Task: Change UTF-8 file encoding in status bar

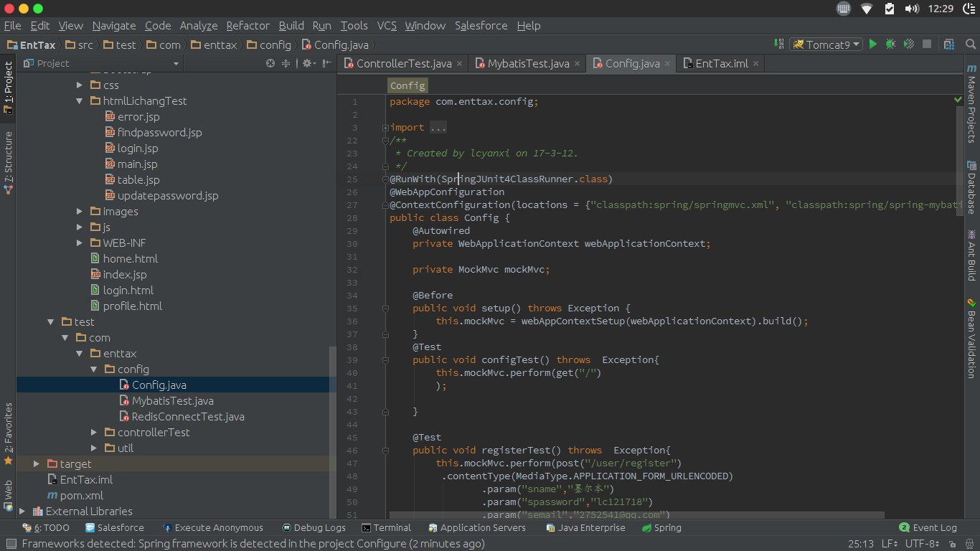Action: tap(923, 544)
